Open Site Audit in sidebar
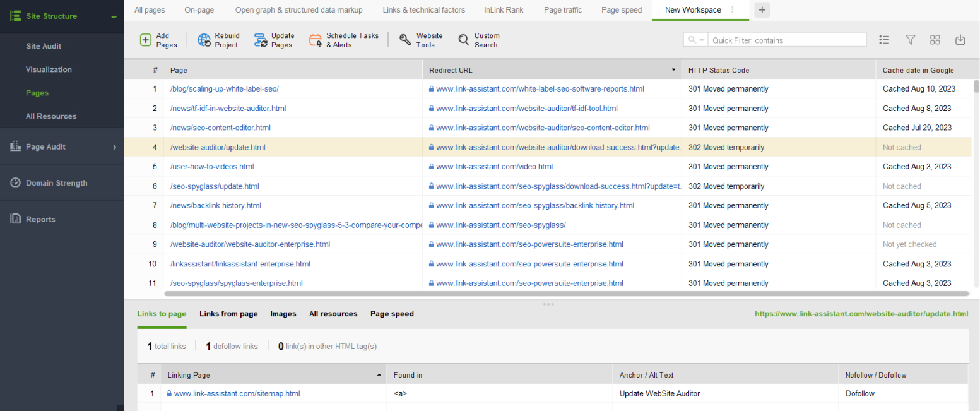The height and width of the screenshot is (411, 980). [x=44, y=46]
